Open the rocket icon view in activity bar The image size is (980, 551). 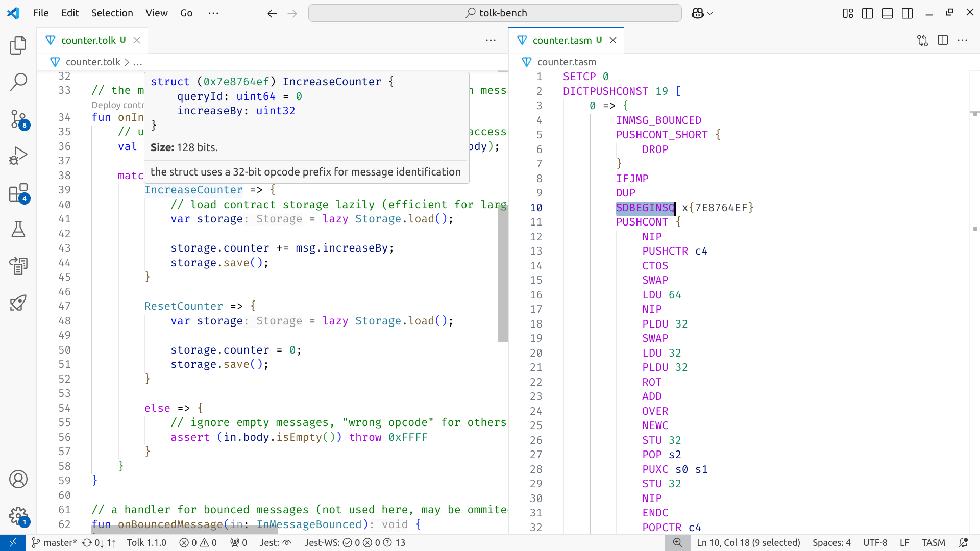[x=18, y=303]
